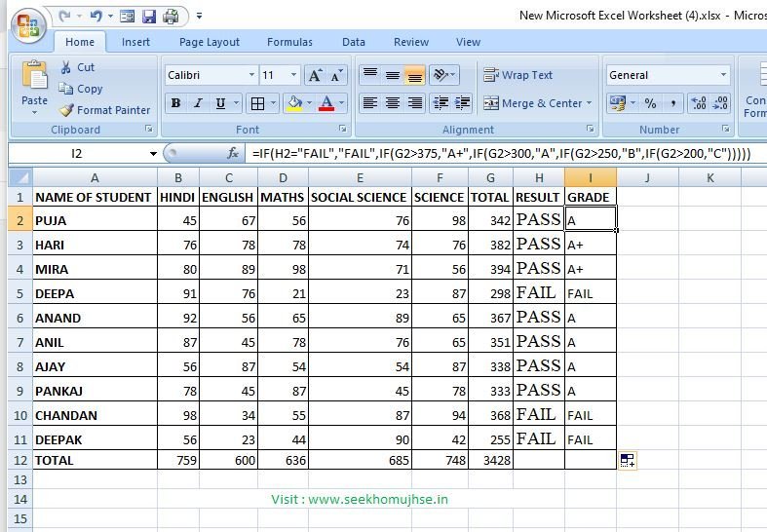Viewport: 767px width, 532px height.
Task: Open the Page Layout tab
Action: (209, 42)
